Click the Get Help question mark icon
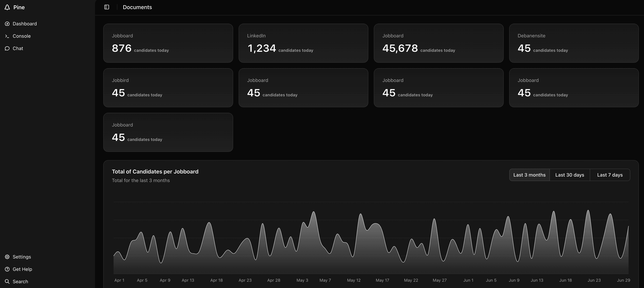This screenshot has height=288, width=644. (x=7, y=269)
